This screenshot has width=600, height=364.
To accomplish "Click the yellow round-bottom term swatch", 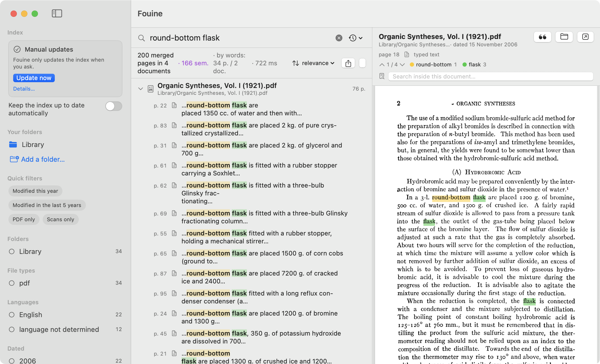I will tap(412, 65).
